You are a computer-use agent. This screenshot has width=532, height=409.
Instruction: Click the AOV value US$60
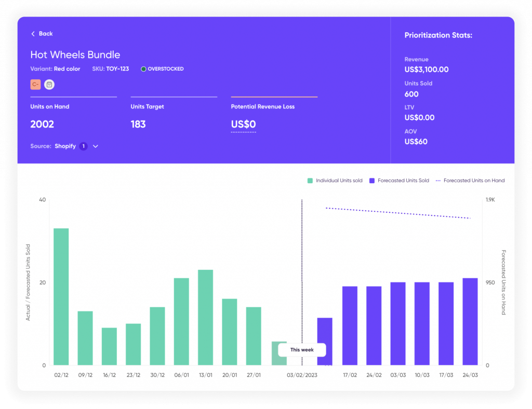tap(416, 142)
